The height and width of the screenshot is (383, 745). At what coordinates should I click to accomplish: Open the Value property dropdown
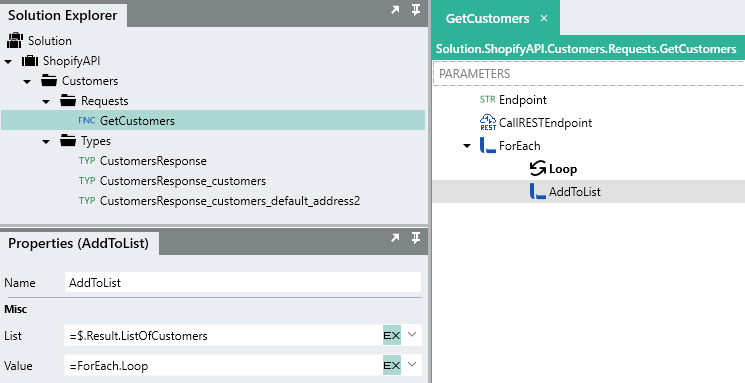click(412, 364)
